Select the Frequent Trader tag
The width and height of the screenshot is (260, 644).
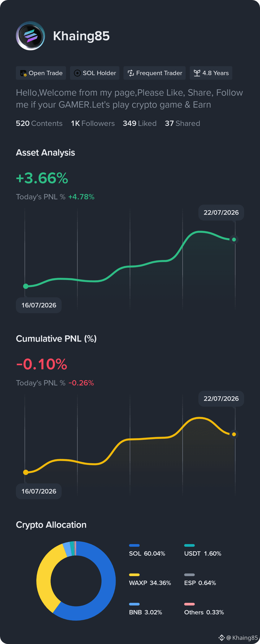(155, 73)
